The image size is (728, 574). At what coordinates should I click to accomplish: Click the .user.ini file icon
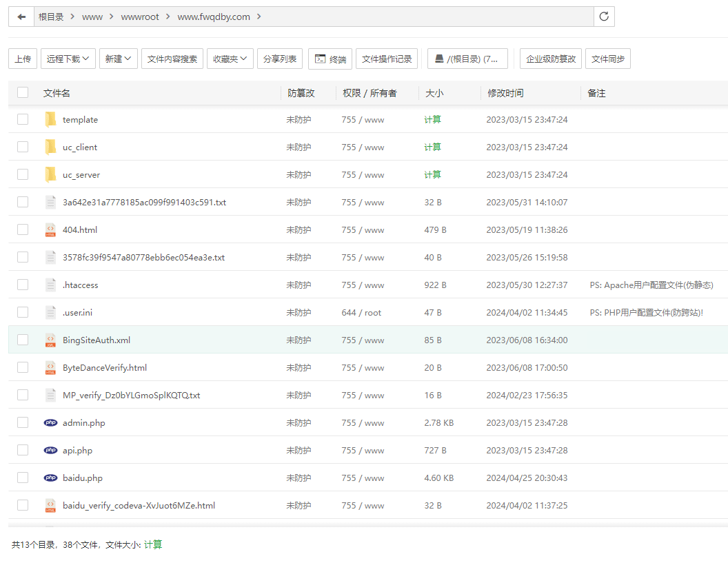click(50, 312)
